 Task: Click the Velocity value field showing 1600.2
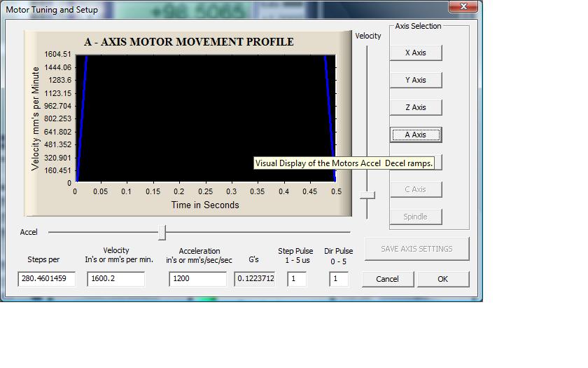115,279
